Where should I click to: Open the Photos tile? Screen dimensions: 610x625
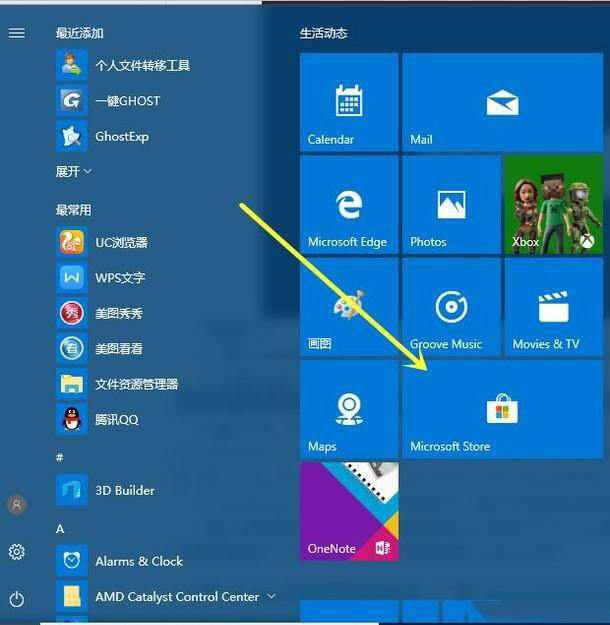coord(452,205)
